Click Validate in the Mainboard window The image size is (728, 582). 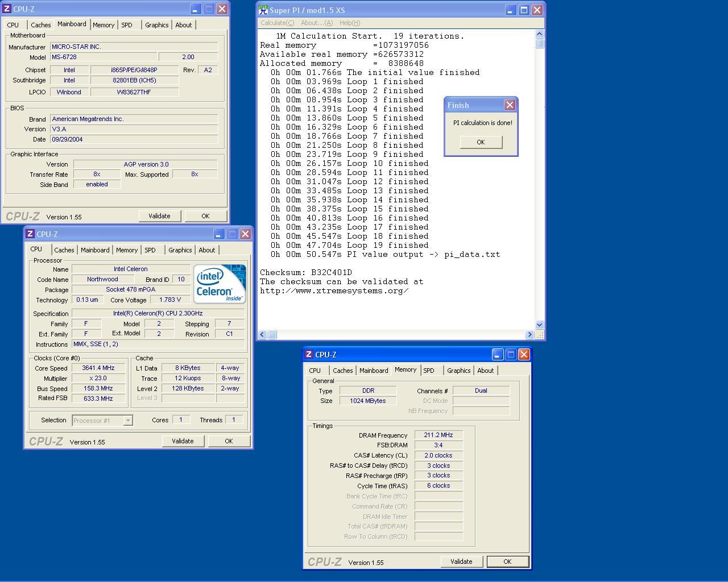159,216
